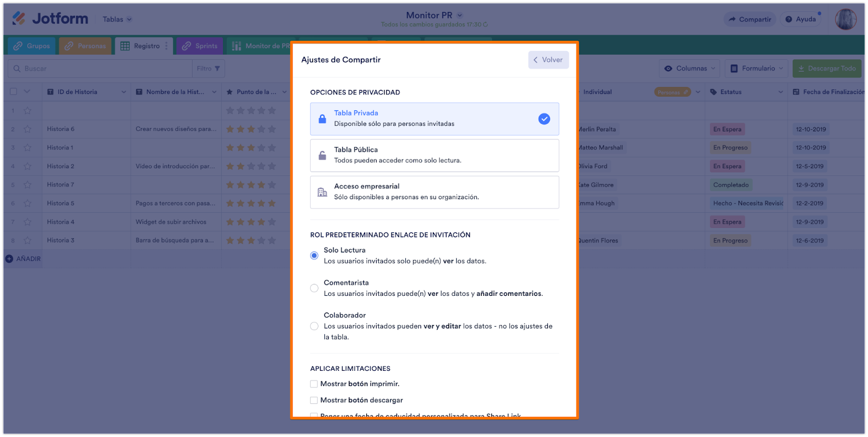Mark the Historia 7 row as favorite
The image size is (868, 437).
pyautogui.click(x=28, y=185)
